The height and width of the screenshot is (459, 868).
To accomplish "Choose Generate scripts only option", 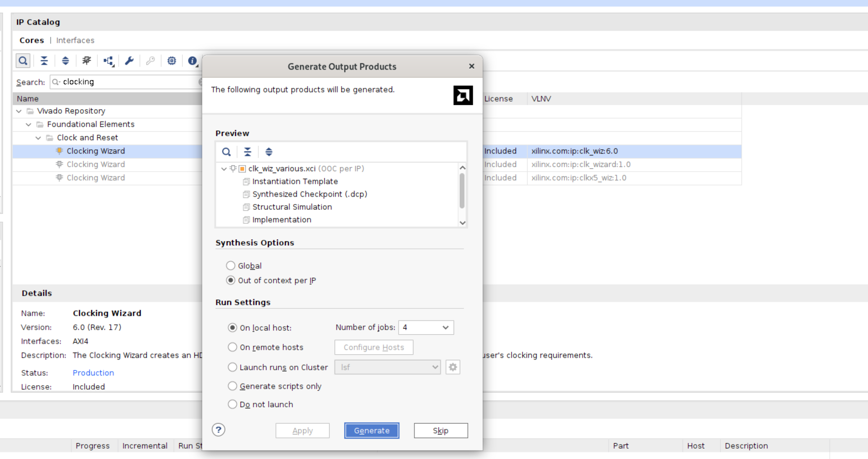I will [x=232, y=386].
